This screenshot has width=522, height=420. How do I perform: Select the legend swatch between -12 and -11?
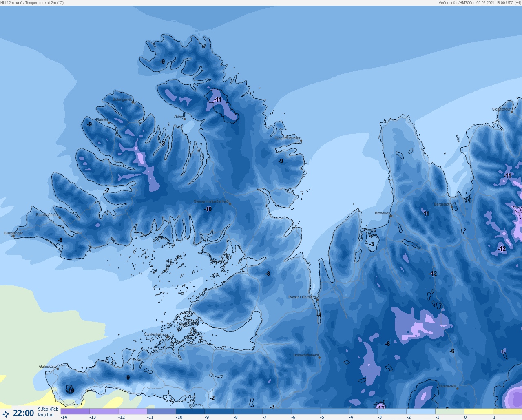click(133, 411)
